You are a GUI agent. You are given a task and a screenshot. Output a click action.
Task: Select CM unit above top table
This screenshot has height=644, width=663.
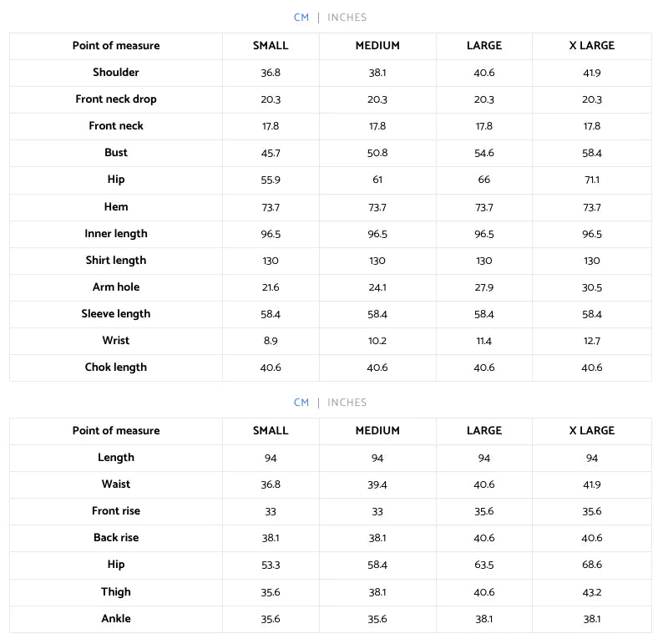pos(301,18)
